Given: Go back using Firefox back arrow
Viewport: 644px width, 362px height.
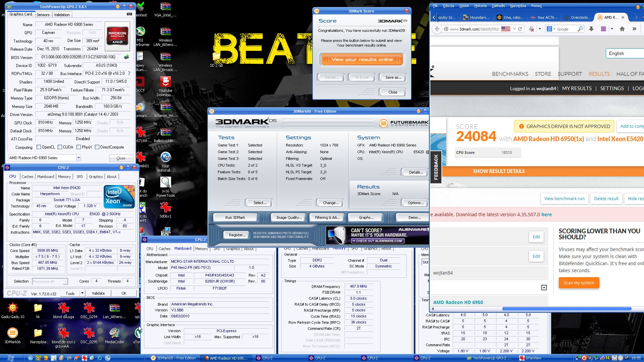Looking at the screenshot, I should pyautogui.click(x=437, y=29).
